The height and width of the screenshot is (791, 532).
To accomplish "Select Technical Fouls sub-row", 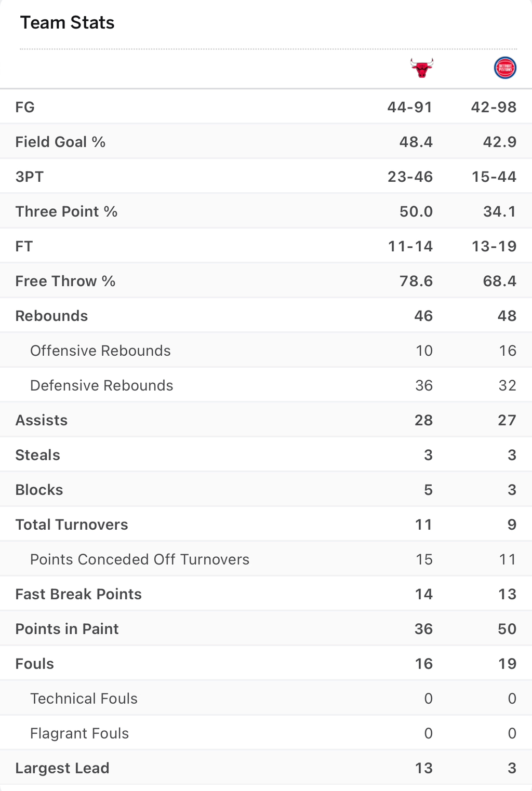I will pyautogui.click(x=266, y=698).
